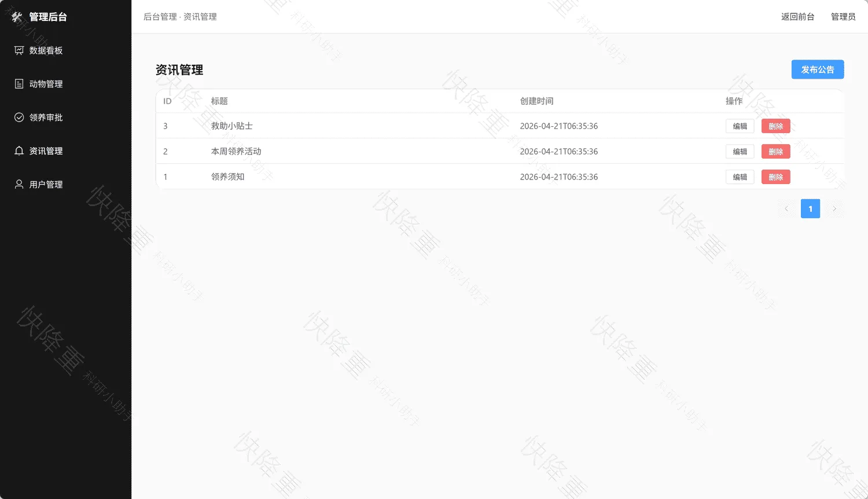
Task: Click the 领养审批 checkmark circle icon
Action: pyautogui.click(x=19, y=118)
